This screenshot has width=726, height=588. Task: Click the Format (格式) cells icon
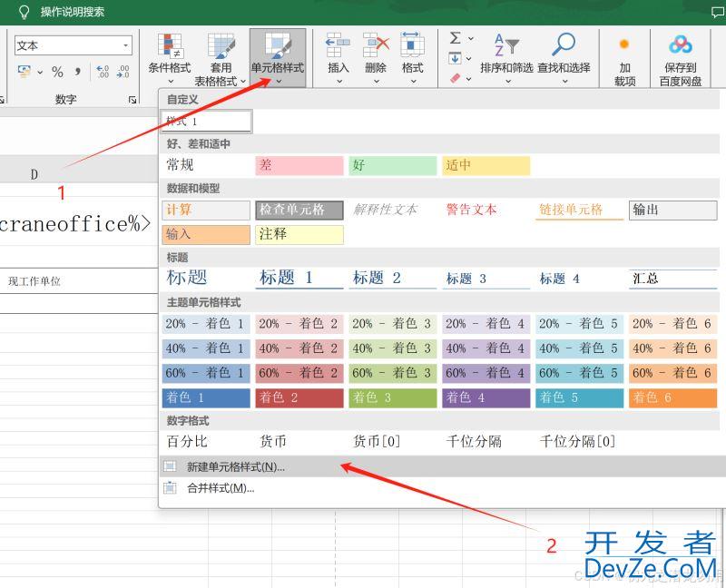point(412,44)
